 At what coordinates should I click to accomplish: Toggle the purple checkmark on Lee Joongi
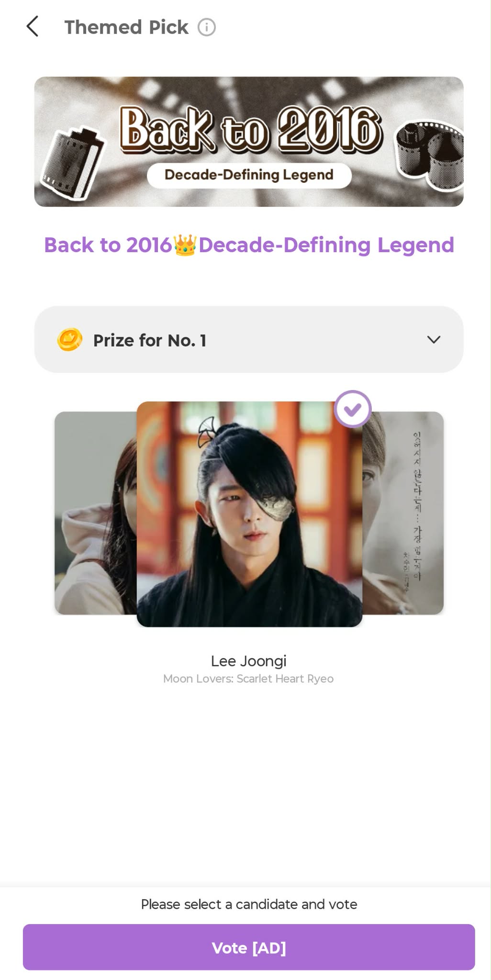pyautogui.click(x=353, y=409)
